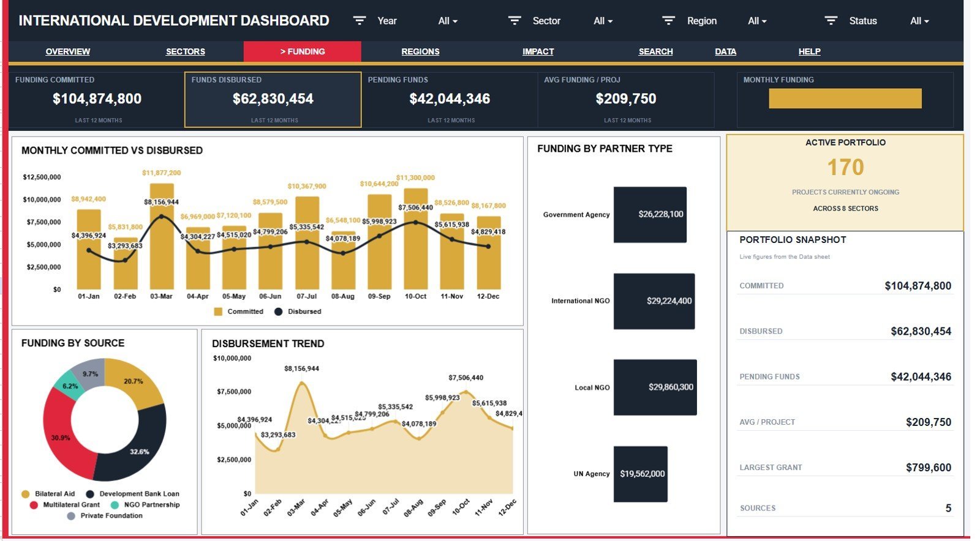
Task: Click the 12-Dec committed bar
Action: 489,253
